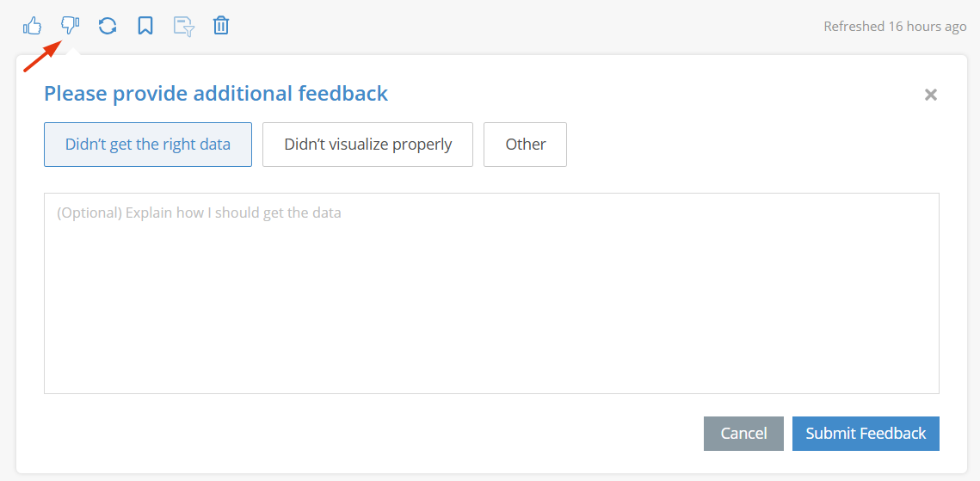Viewport: 980px width, 481px height.
Task: Click the thumbs down dislike icon
Action: pyautogui.click(x=70, y=26)
